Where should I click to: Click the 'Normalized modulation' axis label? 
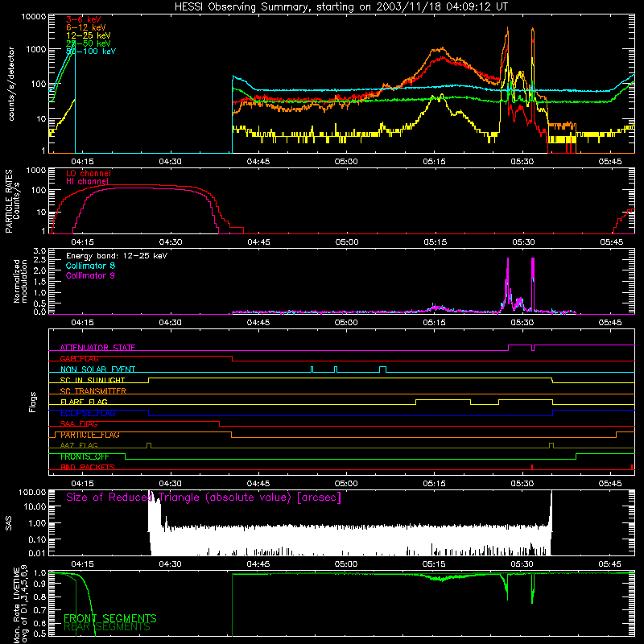click(x=20, y=281)
